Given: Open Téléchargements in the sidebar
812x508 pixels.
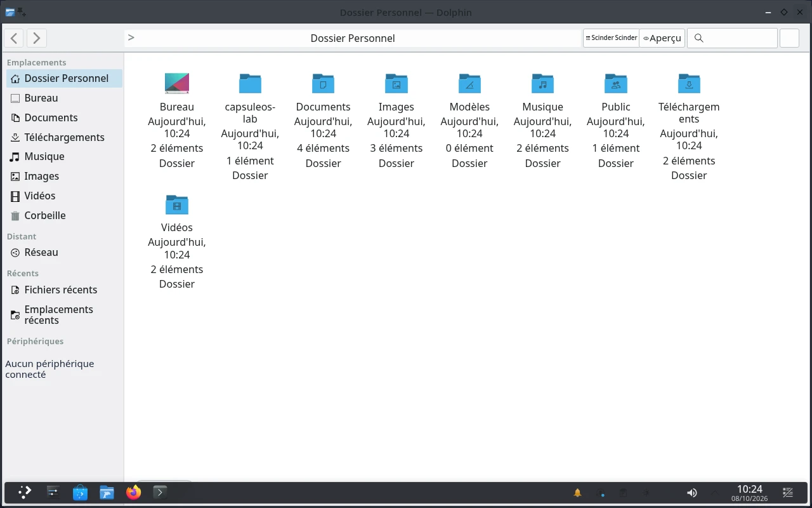Looking at the screenshot, I should 64,137.
